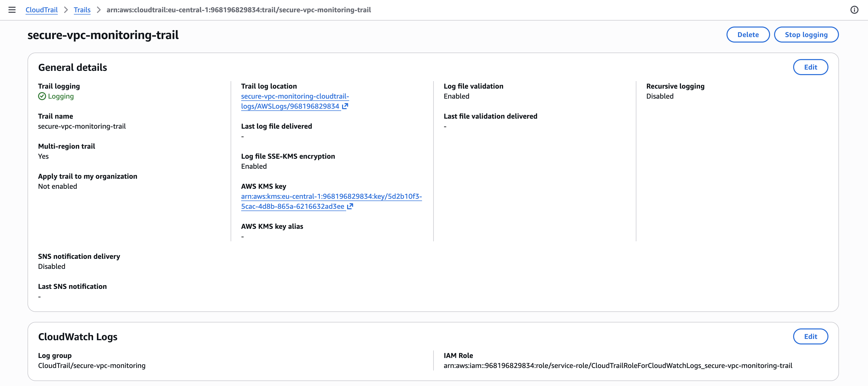868x386 pixels.
Task: Click the CloudWatch Logs heading
Action: click(78, 336)
